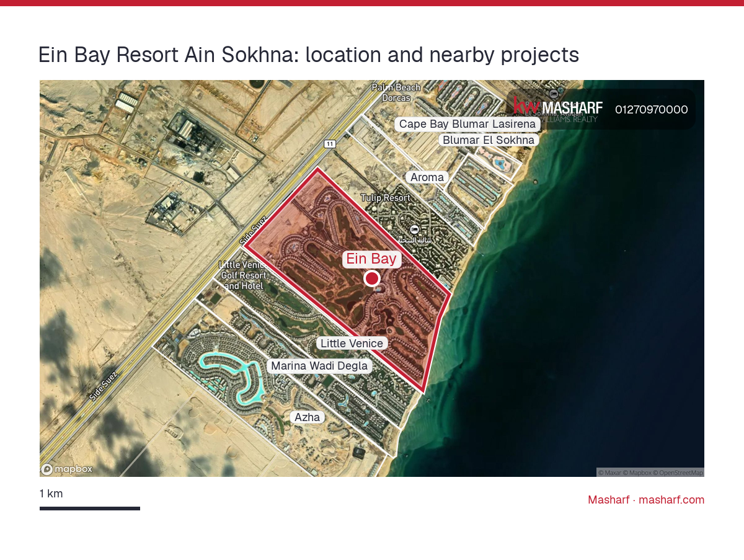Select the Azha project label
Screen dimensions: 744x560
tap(308, 417)
